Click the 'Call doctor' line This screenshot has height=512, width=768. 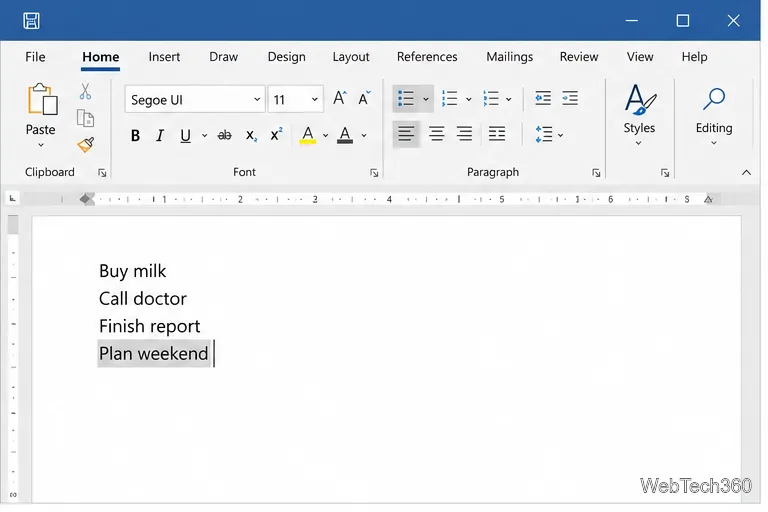(x=143, y=298)
